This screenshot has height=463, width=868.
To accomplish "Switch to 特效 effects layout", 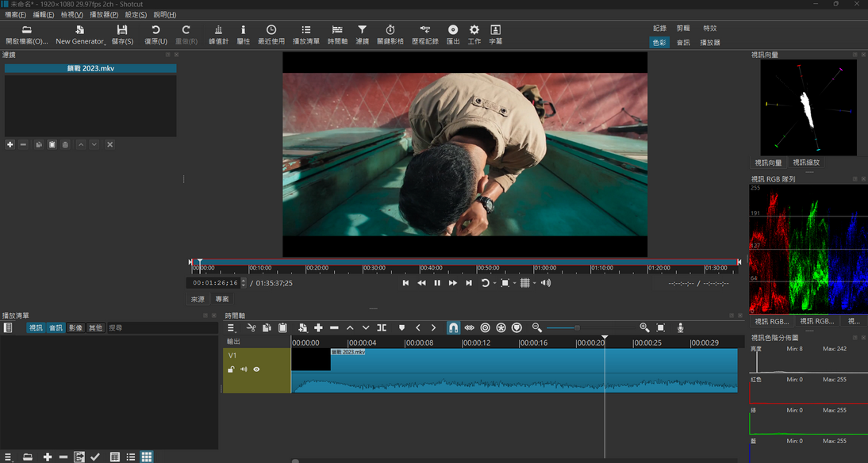I will click(709, 29).
